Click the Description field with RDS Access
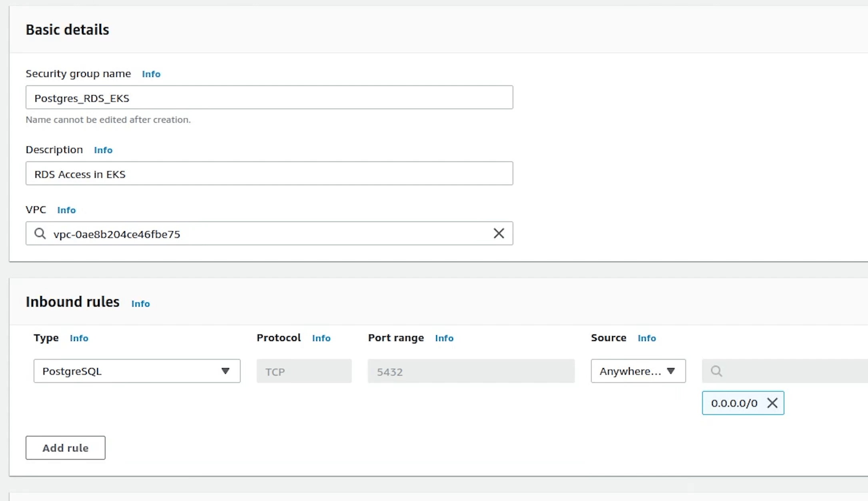This screenshot has width=868, height=501. [269, 173]
